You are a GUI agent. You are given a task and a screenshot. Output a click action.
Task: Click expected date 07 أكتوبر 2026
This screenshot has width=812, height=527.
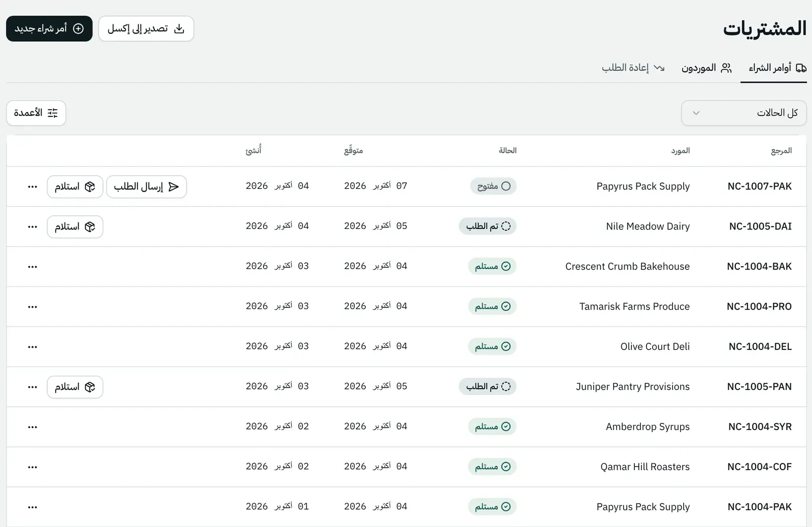click(376, 186)
